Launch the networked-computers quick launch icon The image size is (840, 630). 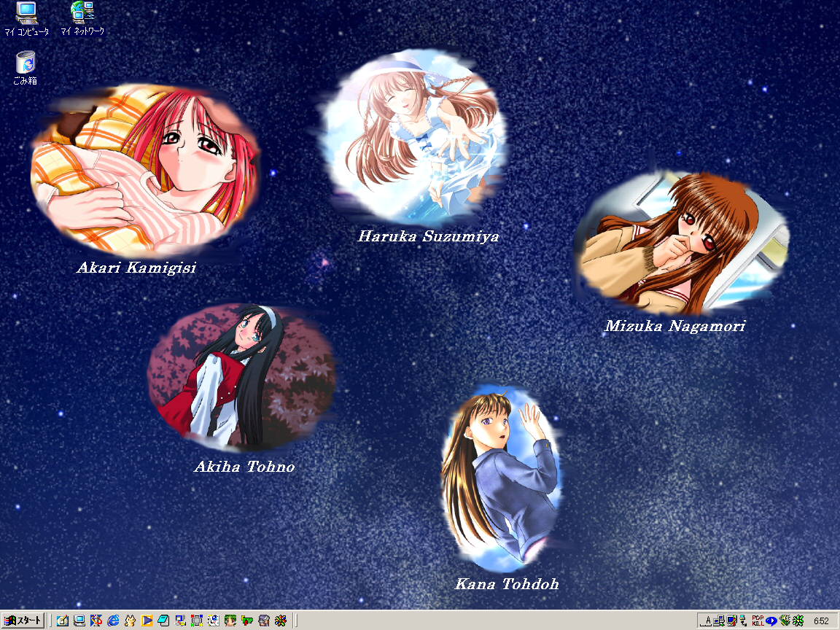pos(181,621)
